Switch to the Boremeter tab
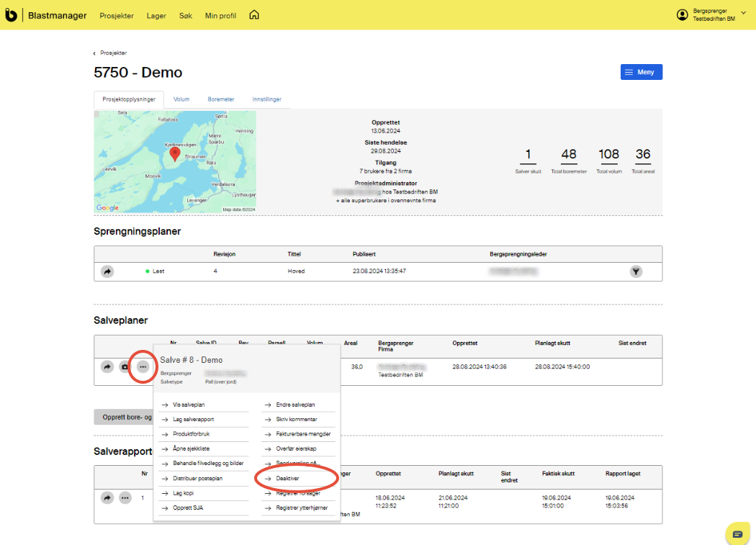The image size is (756, 545). click(x=221, y=99)
